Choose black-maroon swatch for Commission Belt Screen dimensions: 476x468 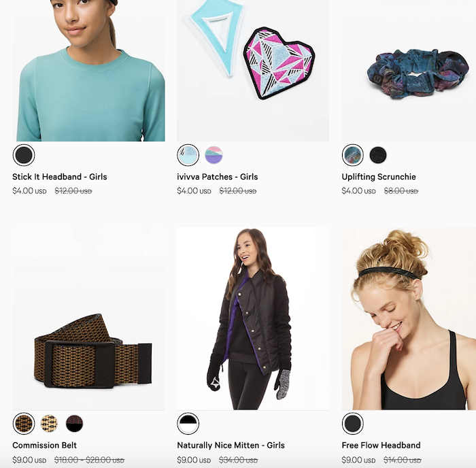click(74, 423)
